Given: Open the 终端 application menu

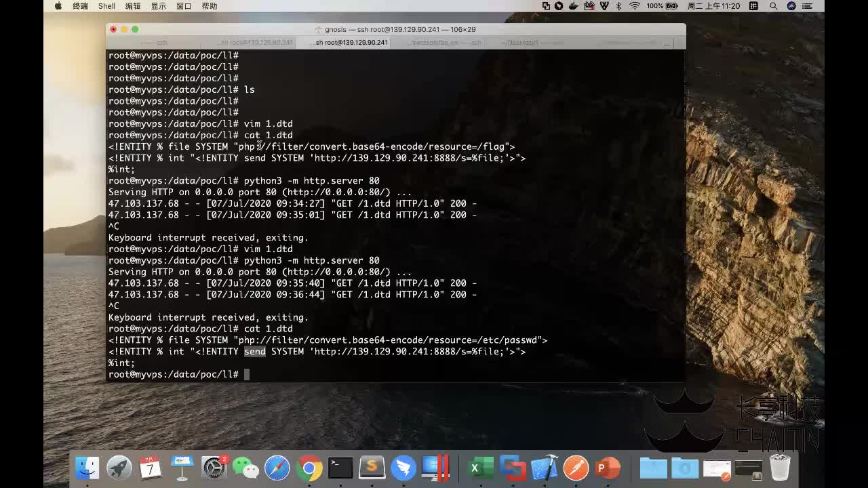Looking at the screenshot, I should [x=80, y=6].
